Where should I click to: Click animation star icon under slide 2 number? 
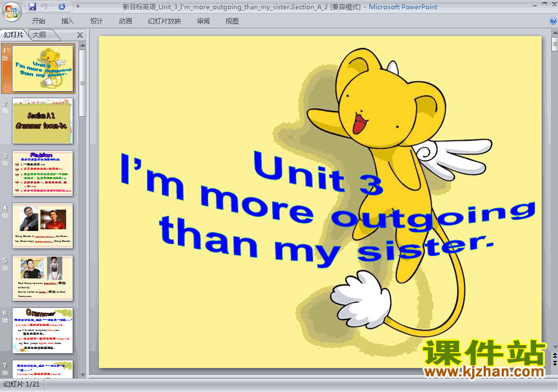click(x=5, y=110)
